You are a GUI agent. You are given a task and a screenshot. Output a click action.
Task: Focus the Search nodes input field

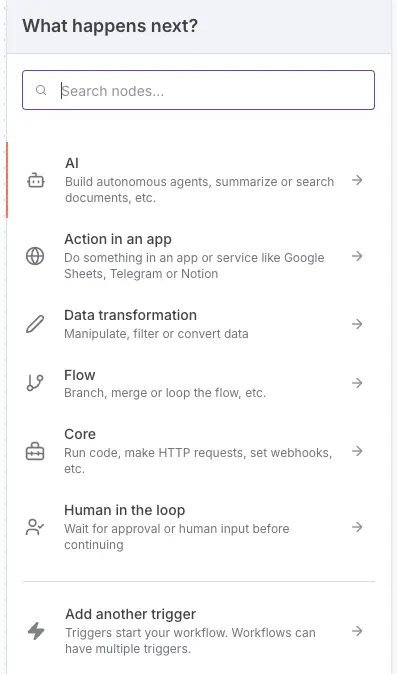pos(198,90)
